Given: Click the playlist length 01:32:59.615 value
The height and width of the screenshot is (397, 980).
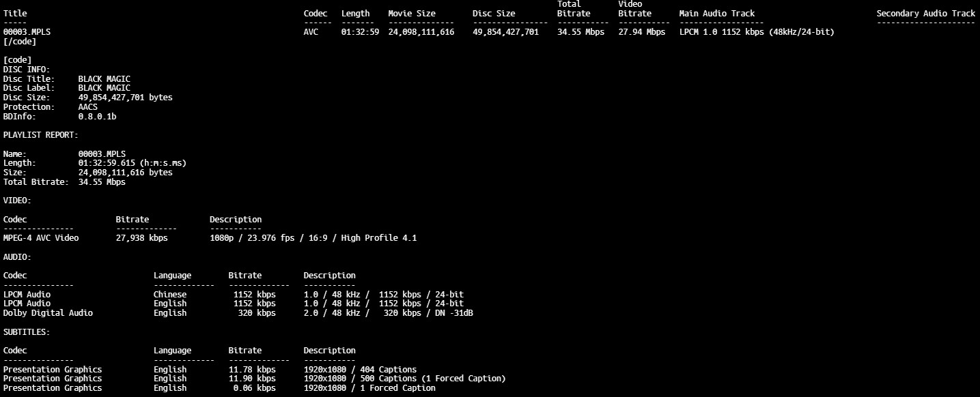Looking at the screenshot, I should click(132, 163).
